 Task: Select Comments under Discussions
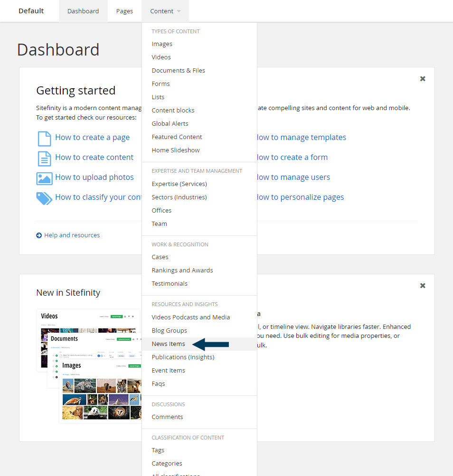[x=168, y=417]
